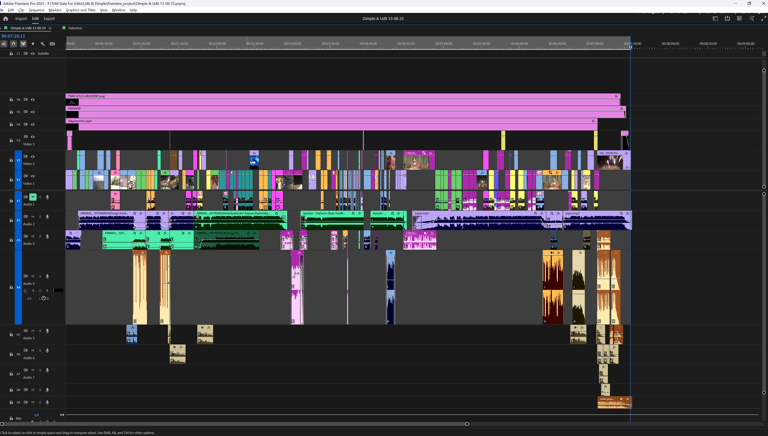Open Timeline display settings wrench
Screen dimensions: 768x436
point(43,44)
